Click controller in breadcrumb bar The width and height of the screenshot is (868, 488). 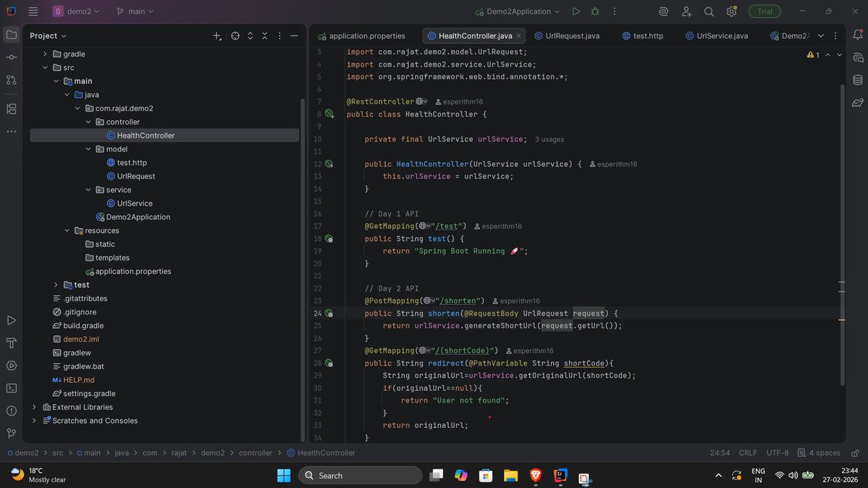(256, 453)
